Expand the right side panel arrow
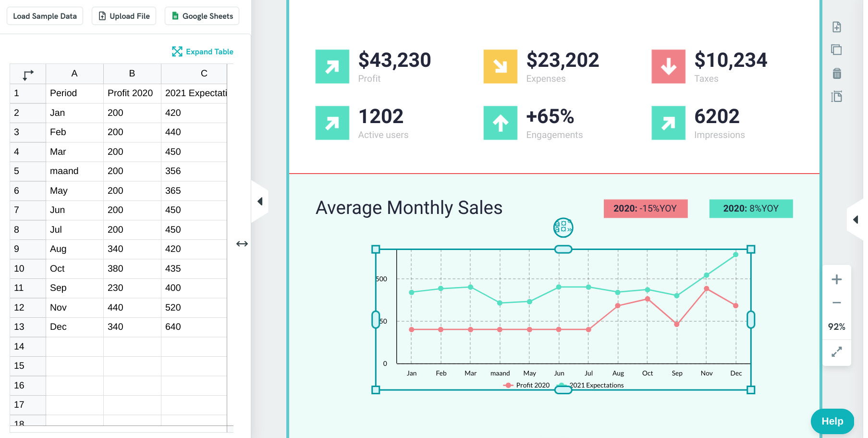This screenshot has width=868, height=438. 855,220
